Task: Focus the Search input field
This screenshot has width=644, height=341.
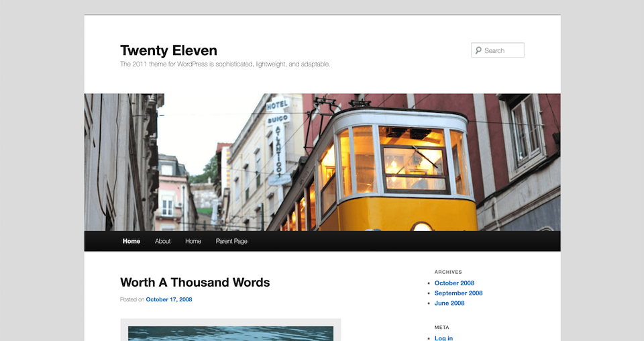Action: [502, 50]
